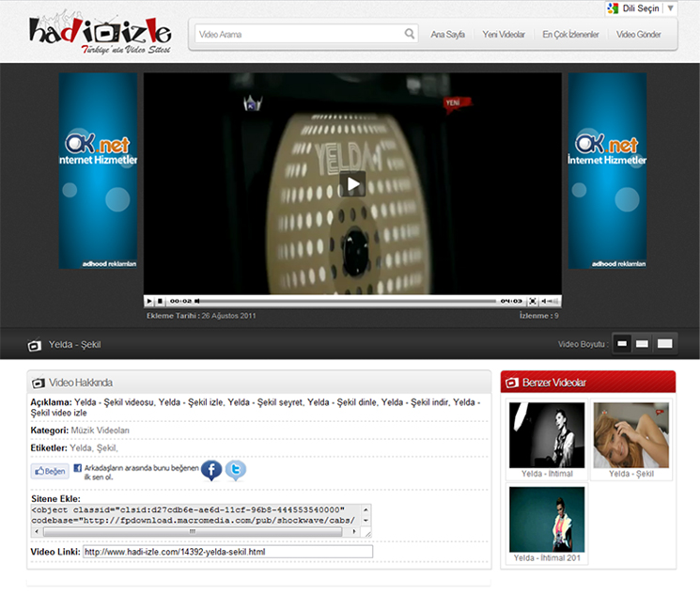
Task: Go to the Yeni Videolar page
Action: (x=504, y=35)
